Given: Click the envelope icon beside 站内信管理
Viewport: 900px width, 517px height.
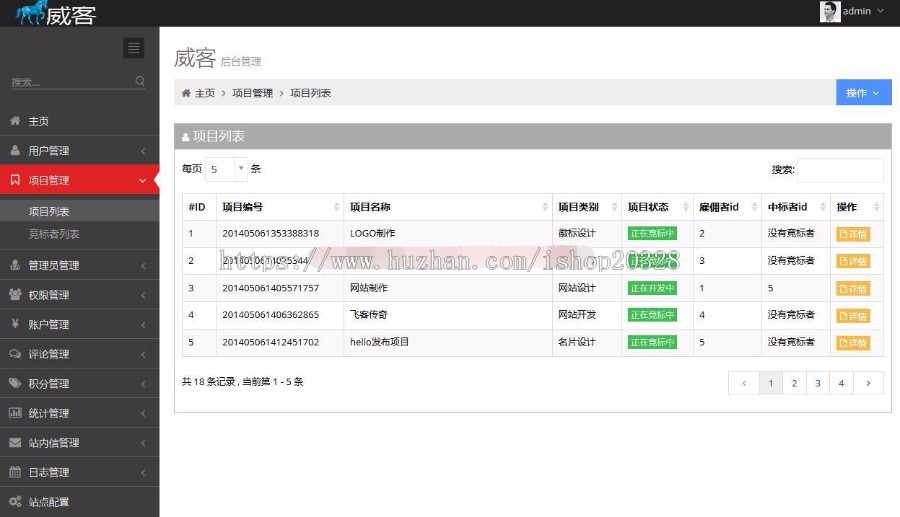Looking at the screenshot, I should pyautogui.click(x=15, y=442).
